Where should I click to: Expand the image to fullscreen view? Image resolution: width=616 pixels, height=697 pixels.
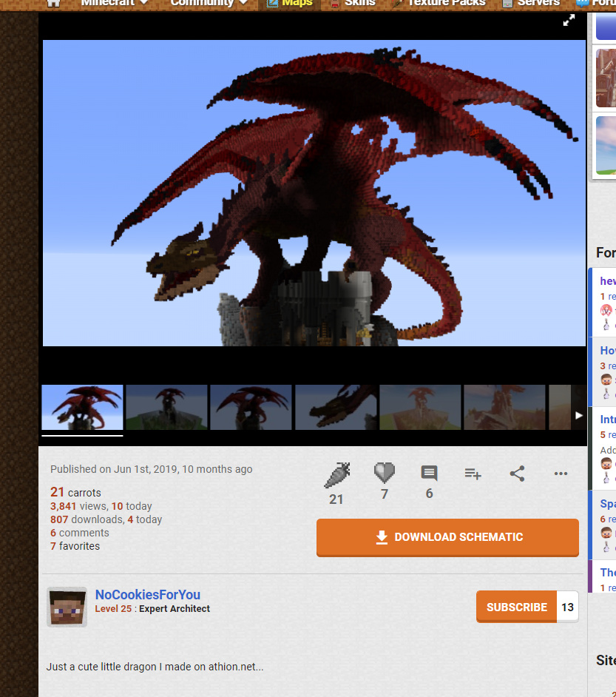(569, 21)
